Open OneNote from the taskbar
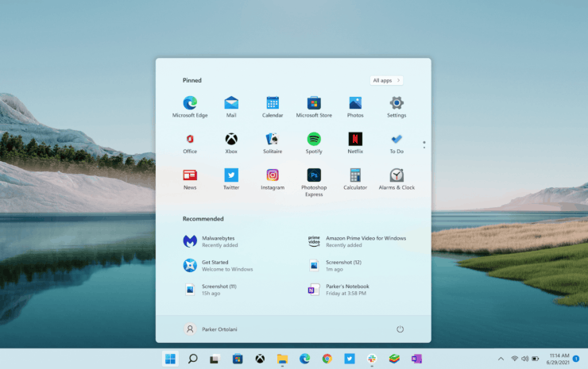The width and height of the screenshot is (588, 369). pos(416,359)
